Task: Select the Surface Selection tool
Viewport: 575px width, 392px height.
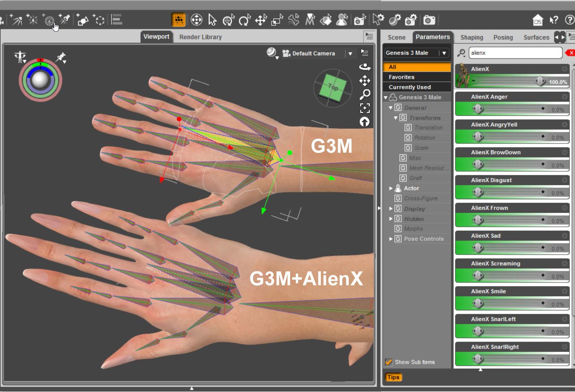Action: click(x=326, y=20)
